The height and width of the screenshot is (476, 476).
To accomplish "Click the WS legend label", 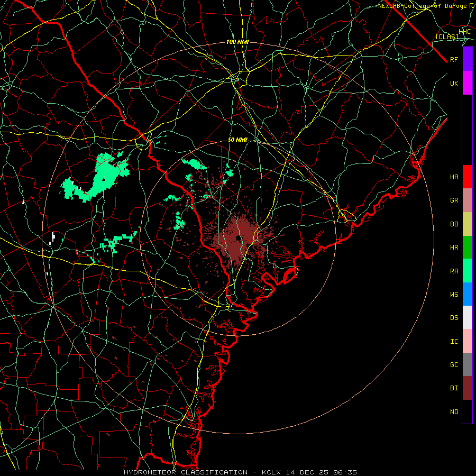I will 454,295.
